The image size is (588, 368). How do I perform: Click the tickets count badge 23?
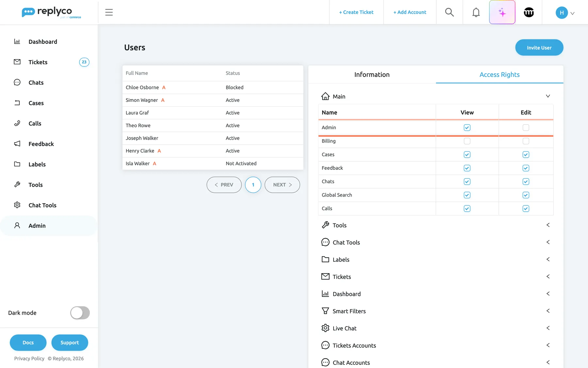point(84,62)
